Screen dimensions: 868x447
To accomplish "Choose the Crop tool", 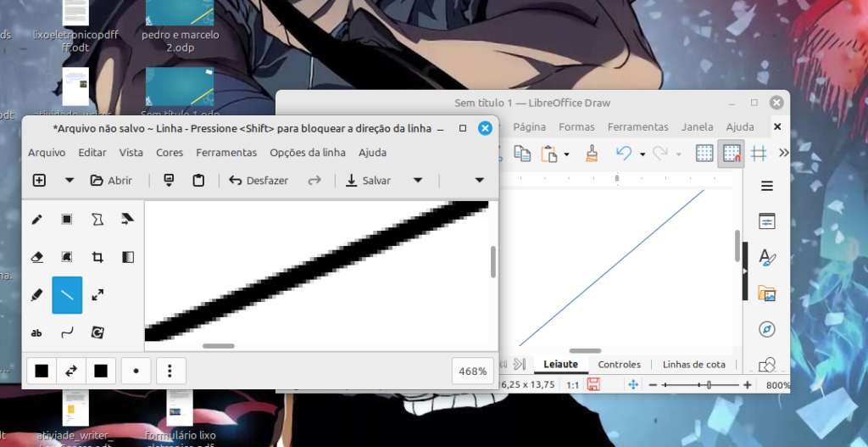I will (x=97, y=257).
